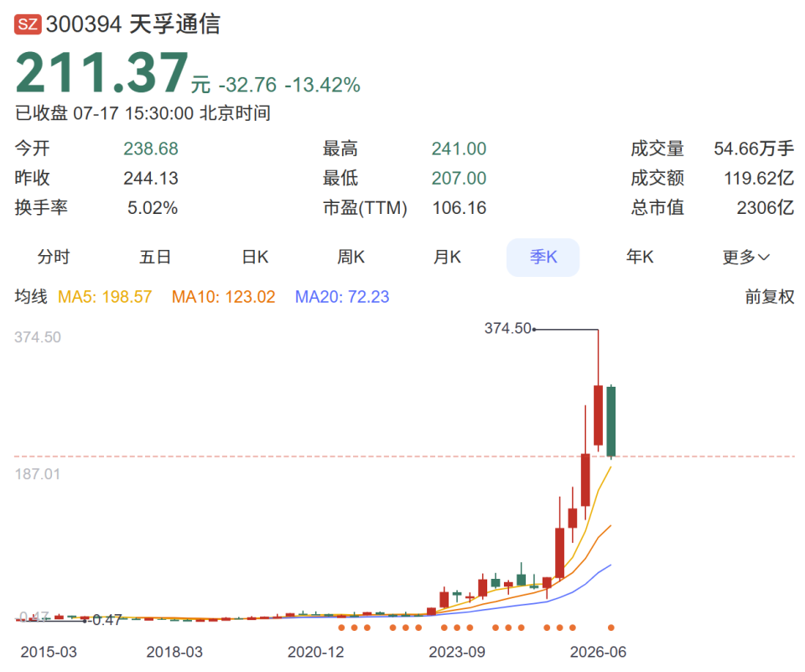Click the 374.50 peak price annotation
The image size is (805, 672).
[508, 328]
